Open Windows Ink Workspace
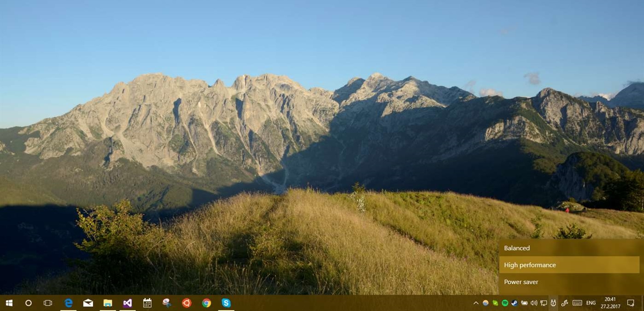 coord(564,303)
